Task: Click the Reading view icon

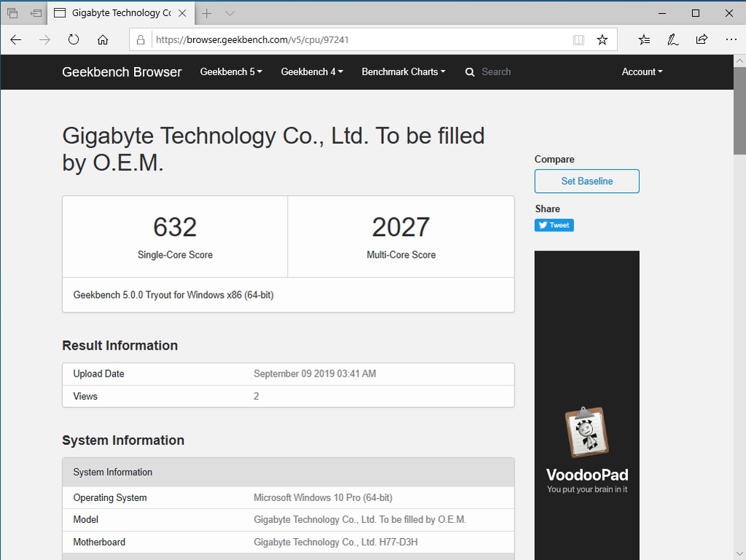Action: tap(578, 40)
